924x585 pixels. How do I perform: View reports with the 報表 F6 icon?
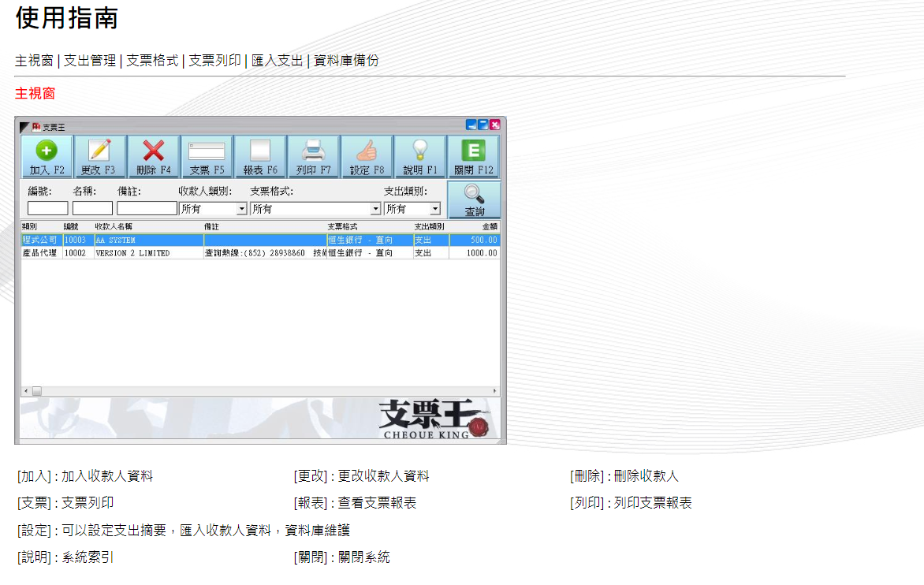[x=260, y=155]
